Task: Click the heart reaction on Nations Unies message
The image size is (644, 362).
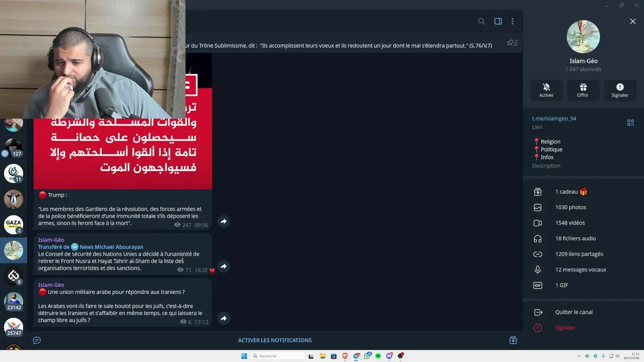Action: tap(212, 270)
